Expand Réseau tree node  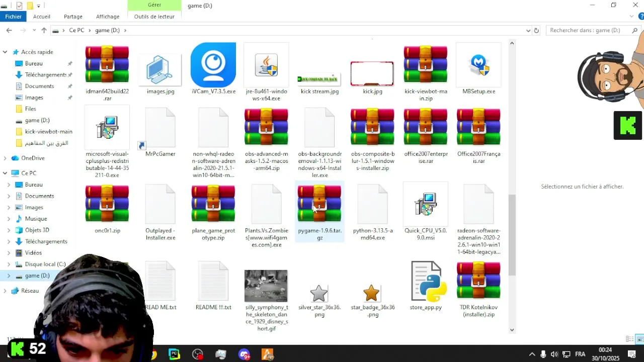[5, 291]
